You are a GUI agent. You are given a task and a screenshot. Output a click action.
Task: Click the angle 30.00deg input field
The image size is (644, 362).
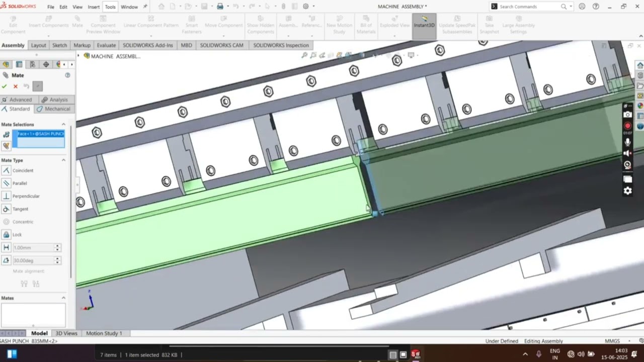[32, 260]
